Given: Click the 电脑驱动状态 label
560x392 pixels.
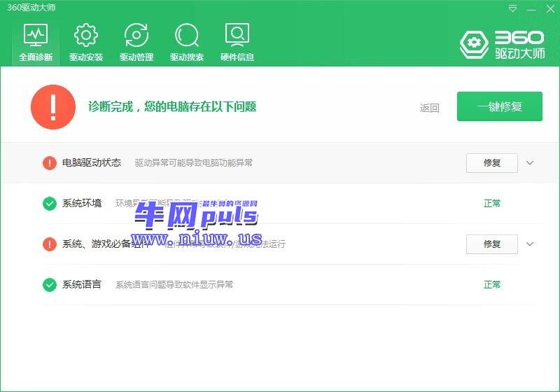Looking at the screenshot, I should click(x=92, y=163).
